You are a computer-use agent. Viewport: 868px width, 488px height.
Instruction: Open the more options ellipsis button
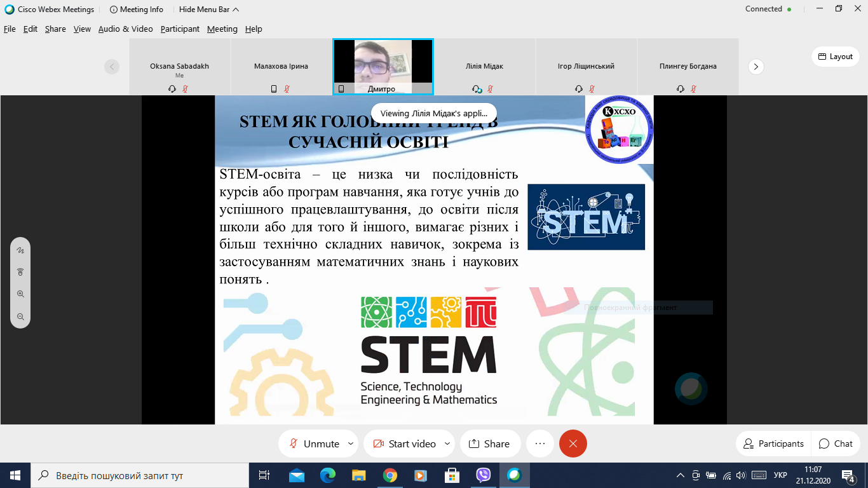(540, 444)
